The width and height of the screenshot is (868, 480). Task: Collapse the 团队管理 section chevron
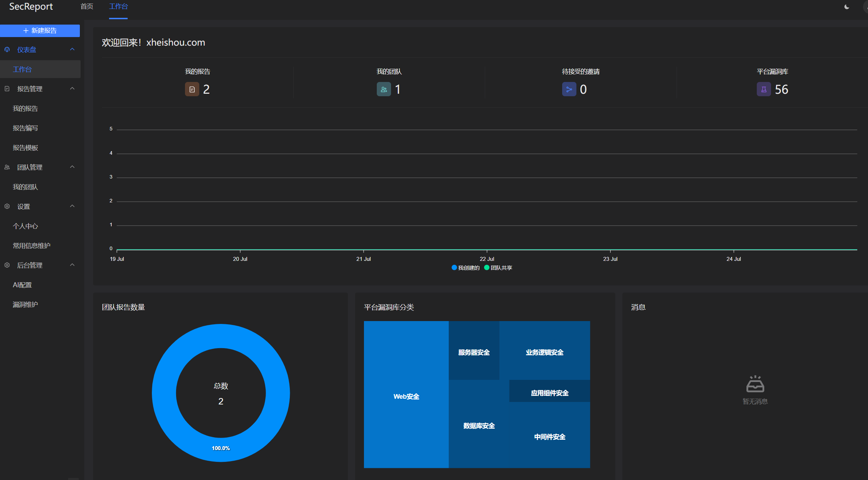click(x=72, y=167)
